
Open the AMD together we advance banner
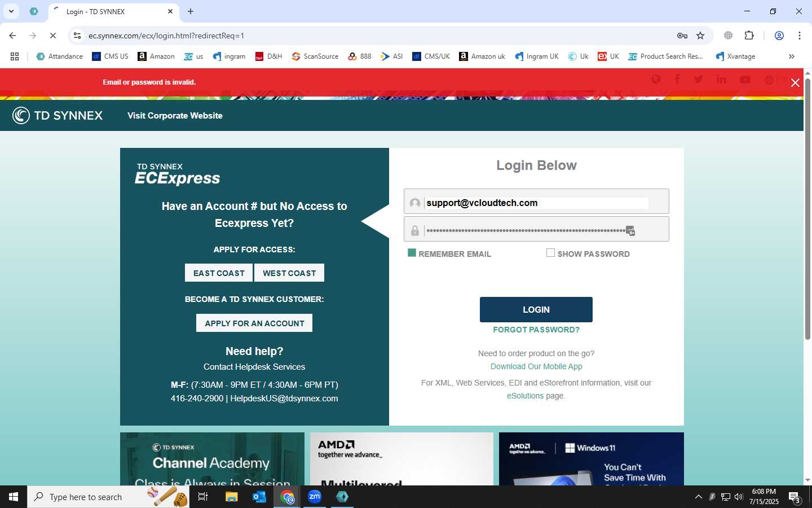(401, 459)
